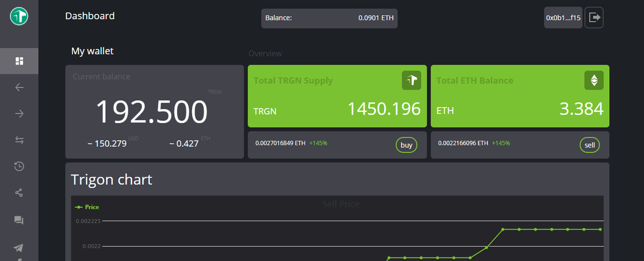This screenshot has width=644, height=261.
Task: Select the right arrow sidebar icon
Action: click(x=19, y=113)
